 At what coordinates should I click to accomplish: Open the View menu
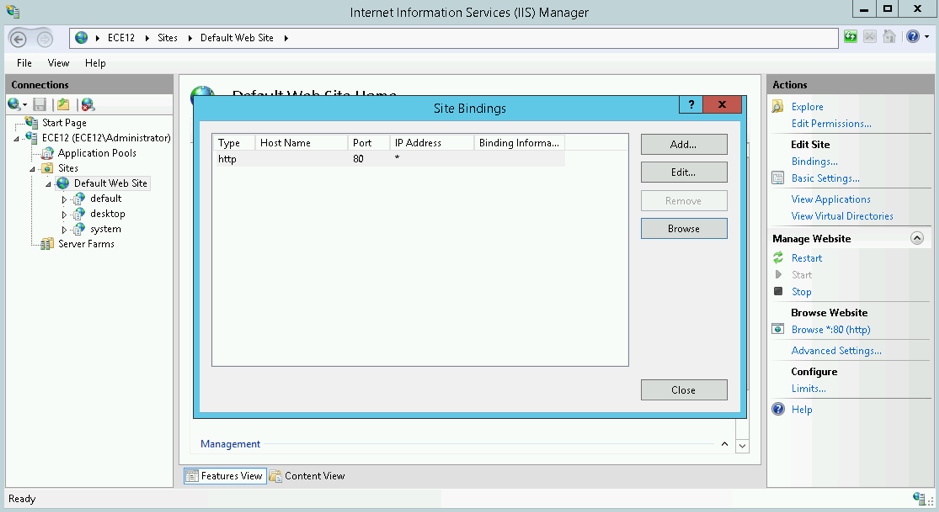pos(59,63)
